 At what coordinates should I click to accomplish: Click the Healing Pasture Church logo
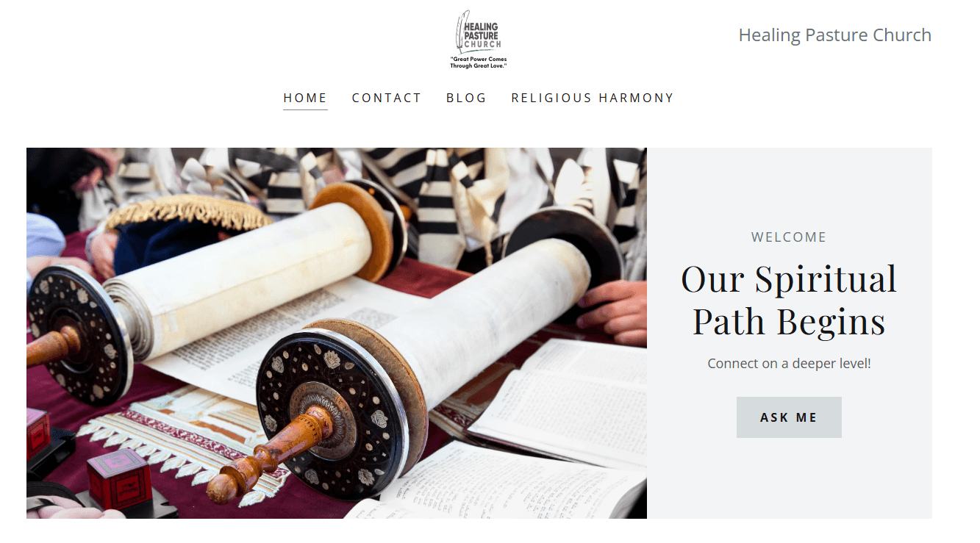(x=479, y=40)
